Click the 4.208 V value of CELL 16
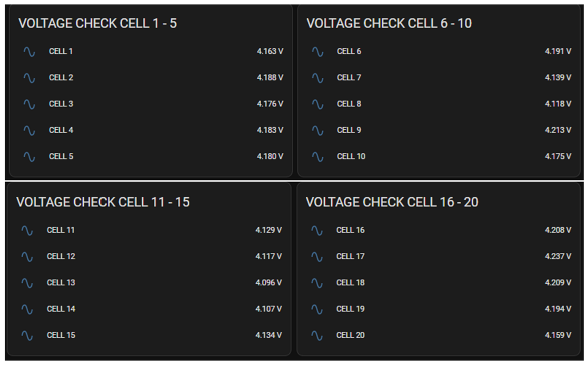The image size is (588, 365). [558, 230]
